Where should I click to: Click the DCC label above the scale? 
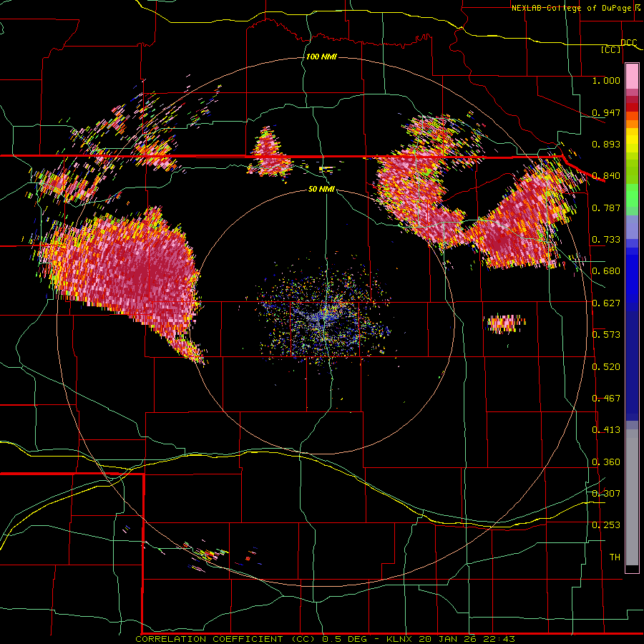click(628, 43)
